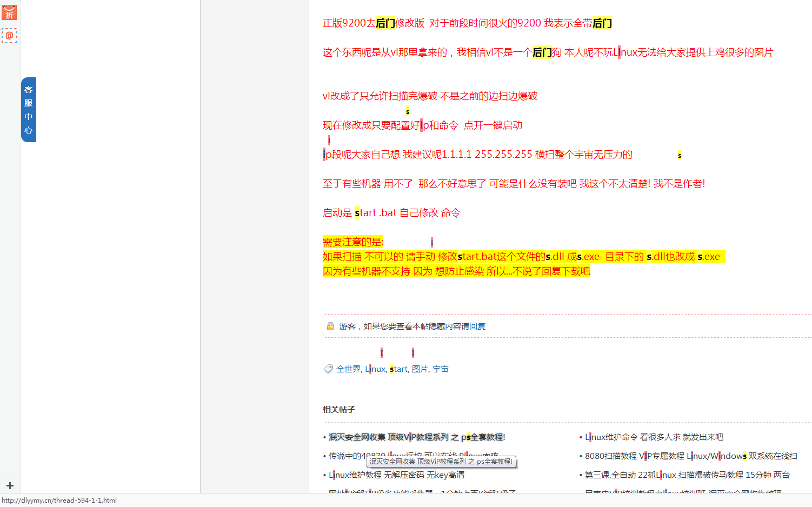Open 传说中的40870 Linux related post
The height and width of the screenshot is (507, 812).
(414, 456)
